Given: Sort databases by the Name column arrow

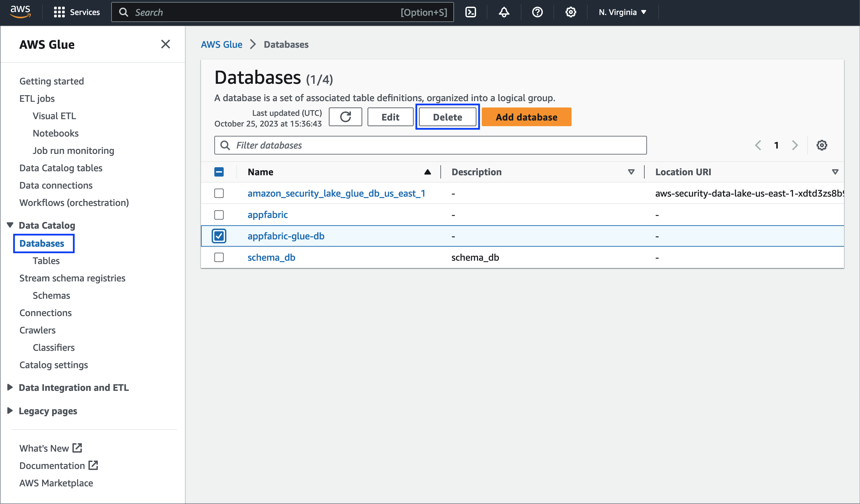Looking at the screenshot, I should click(428, 172).
